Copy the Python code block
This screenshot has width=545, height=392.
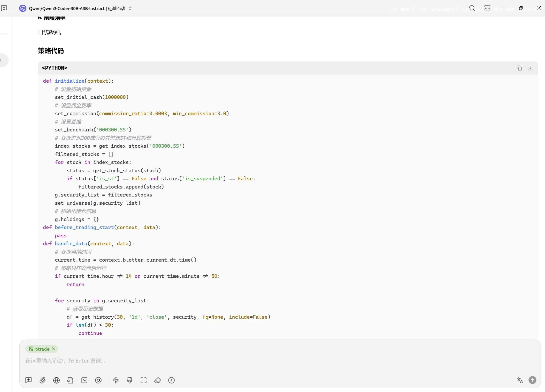tap(519, 68)
